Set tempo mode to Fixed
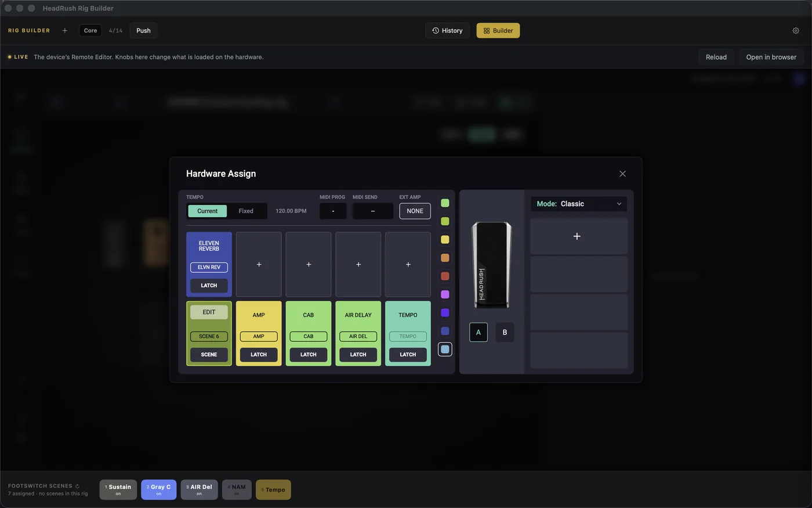The image size is (812, 508). click(246, 211)
